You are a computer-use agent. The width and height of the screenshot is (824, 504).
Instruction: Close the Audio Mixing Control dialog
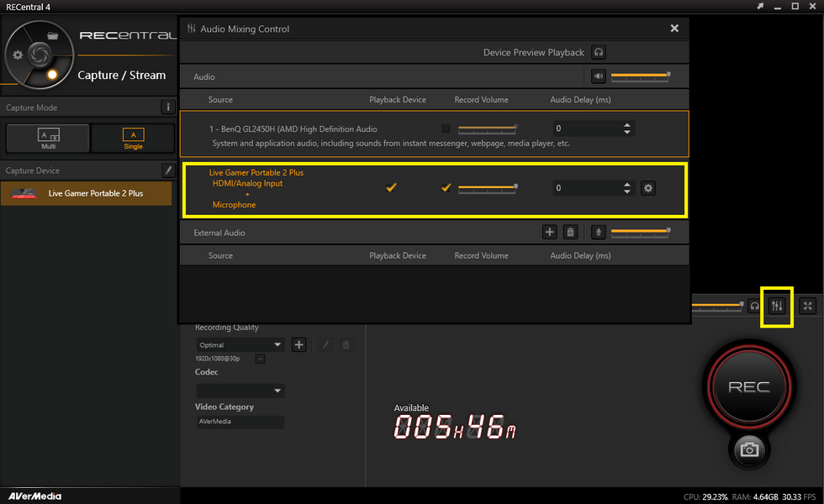tap(674, 29)
